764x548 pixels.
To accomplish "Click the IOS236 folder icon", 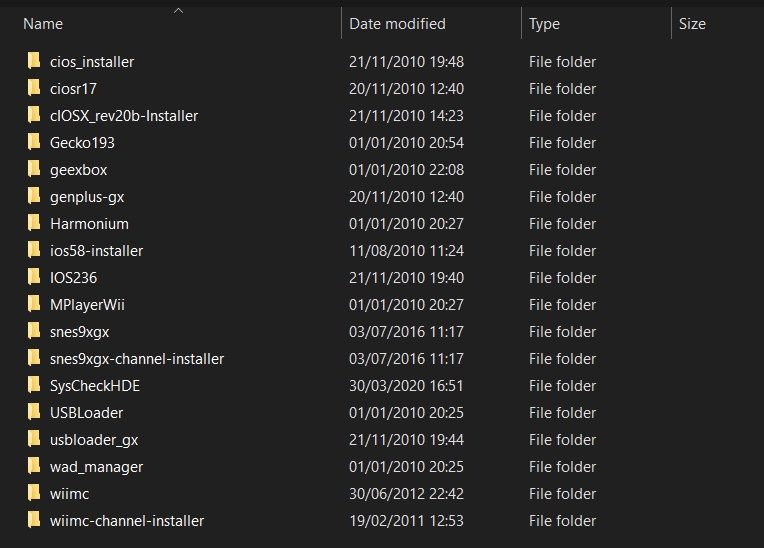I will coord(34,277).
